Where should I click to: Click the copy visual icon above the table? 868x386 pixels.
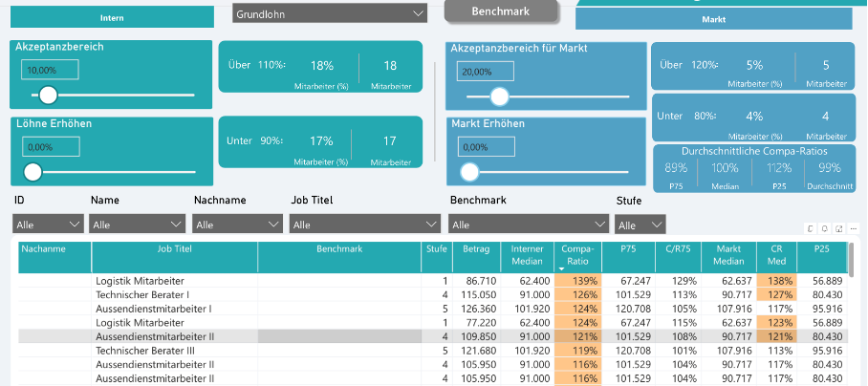[x=811, y=229]
